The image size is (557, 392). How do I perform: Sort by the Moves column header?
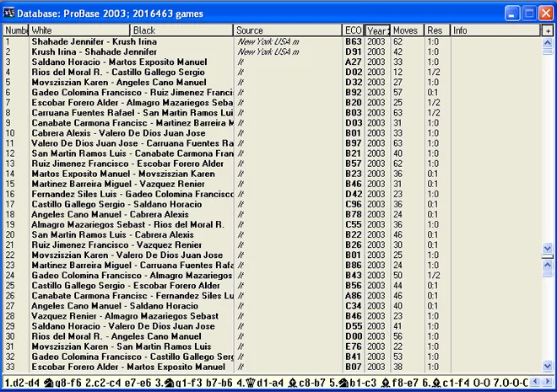(x=407, y=30)
